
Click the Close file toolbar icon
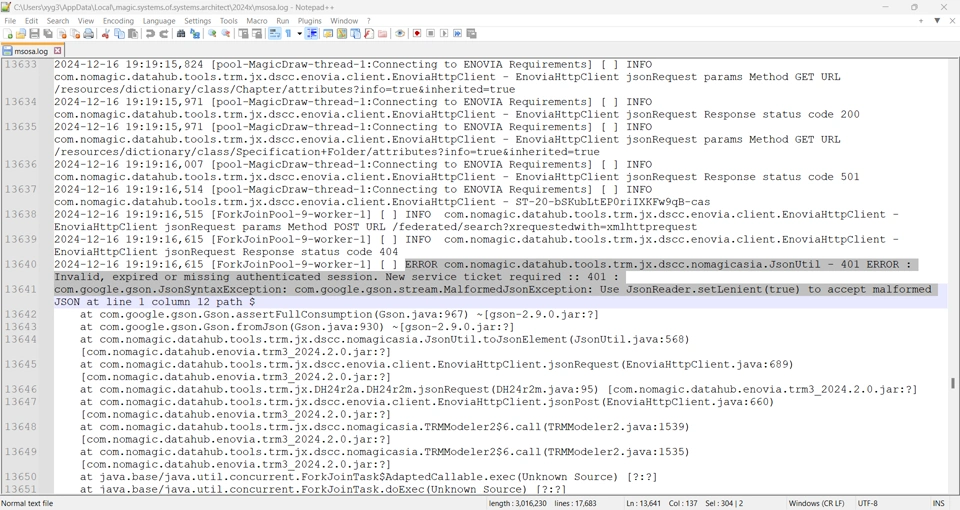tap(62, 34)
